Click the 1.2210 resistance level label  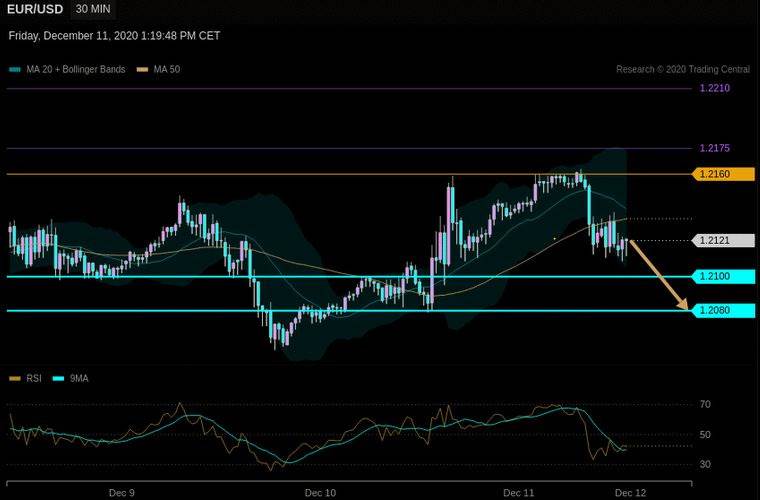click(714, 88)
